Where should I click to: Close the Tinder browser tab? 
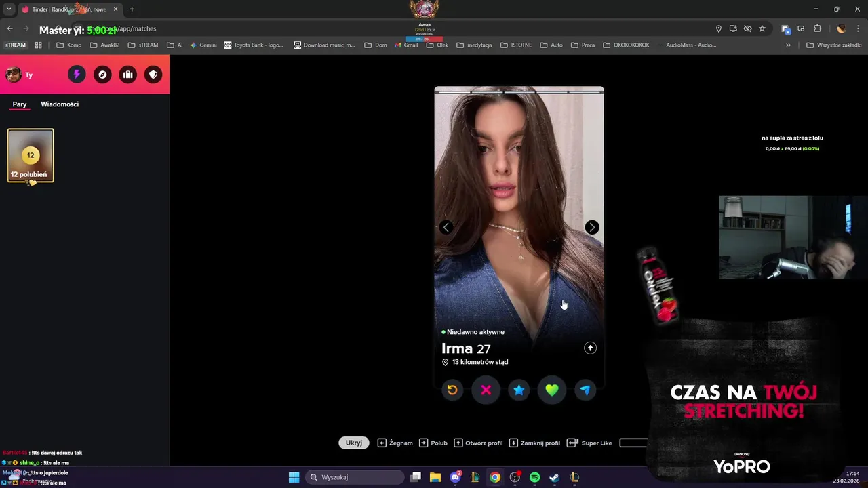coord(115,9)
